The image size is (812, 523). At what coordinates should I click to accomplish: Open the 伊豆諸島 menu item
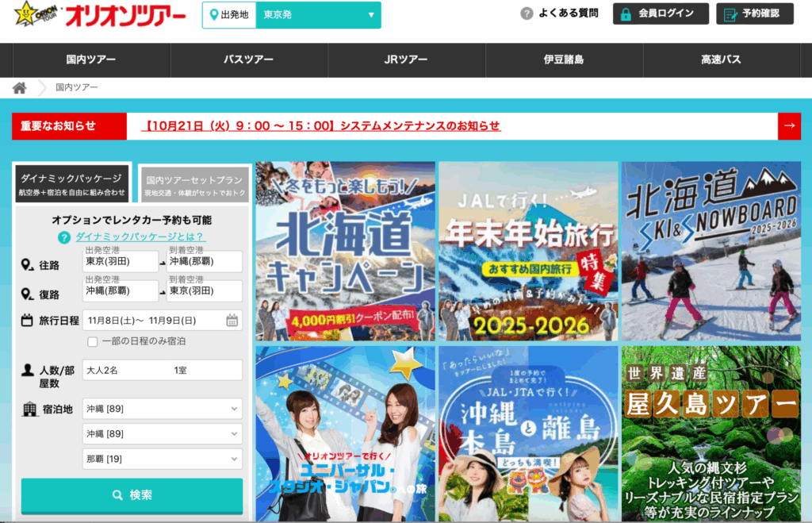(564, 60)
